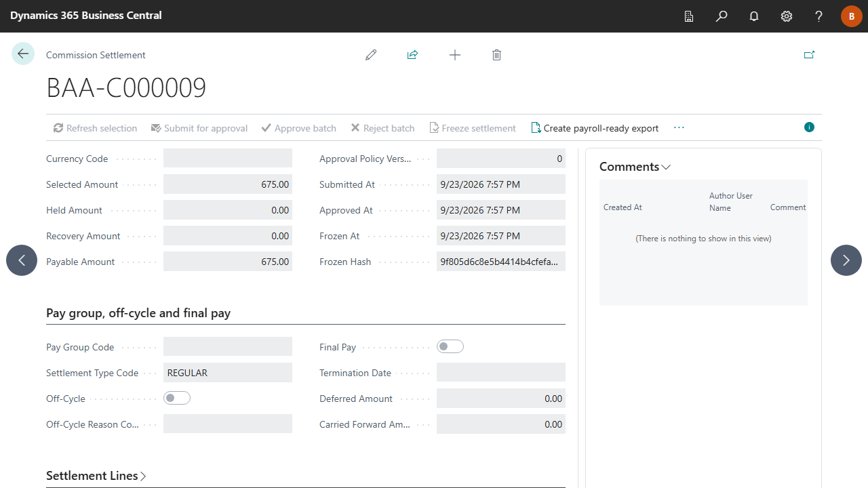This screenshot has height=488, width=868.
Task: Click the Author User Name column header
Action: [731, 202]
